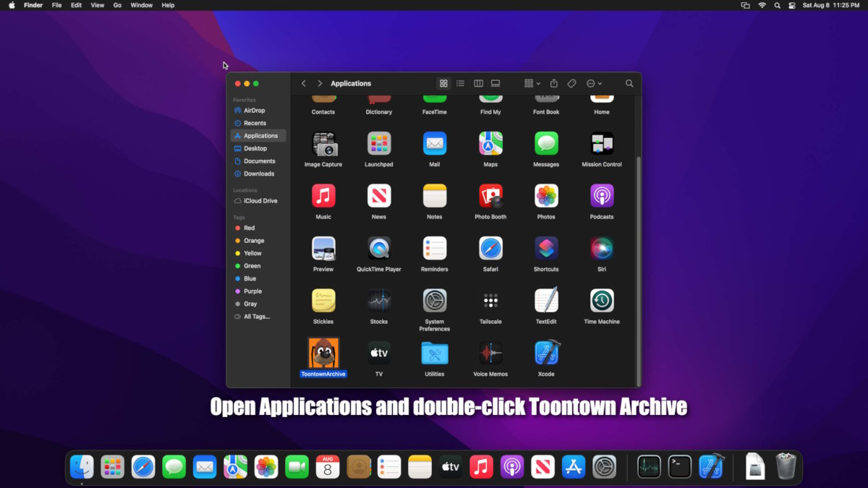Image resolution: width=868 pixels, height=488 pixels.
Task: Select Reminders in the Applications grid
Action: click(x=435, y=248)
